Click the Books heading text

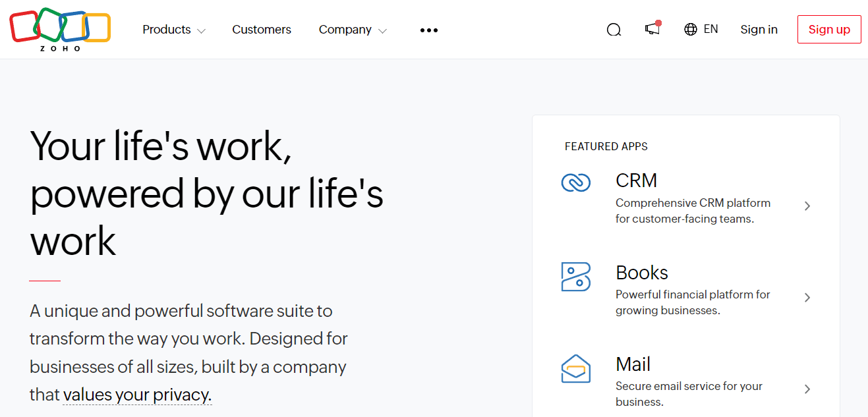click(x=641, y=272)
